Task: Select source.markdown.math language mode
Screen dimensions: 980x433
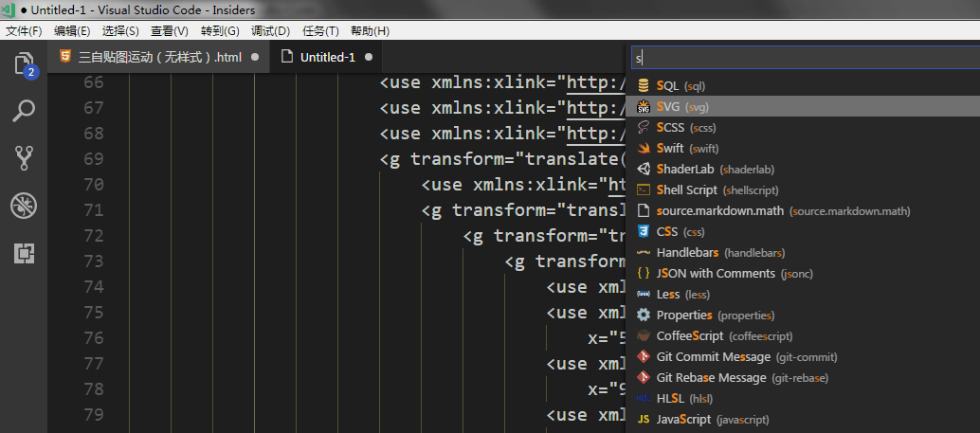Action: pos(803,210)
